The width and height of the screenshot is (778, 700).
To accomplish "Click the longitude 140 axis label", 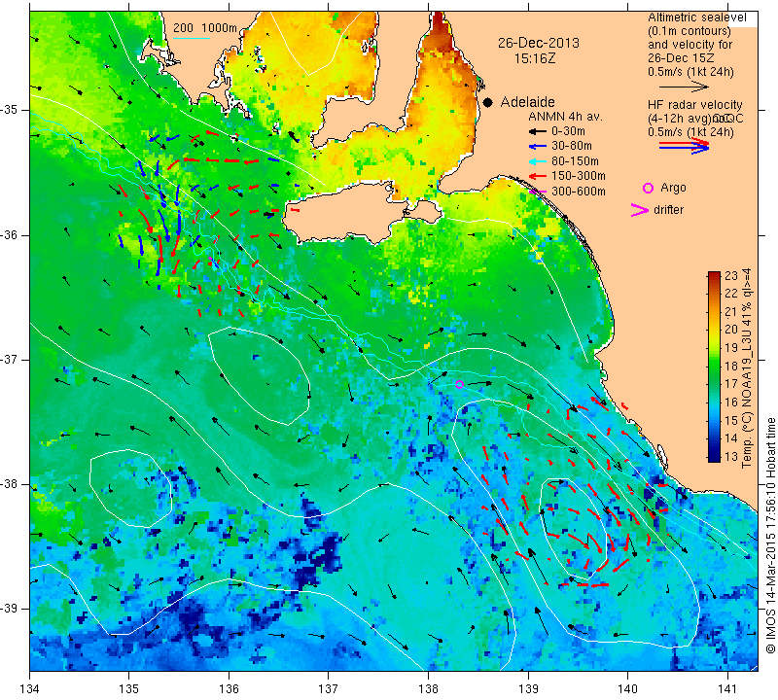I will click(627, 689).
